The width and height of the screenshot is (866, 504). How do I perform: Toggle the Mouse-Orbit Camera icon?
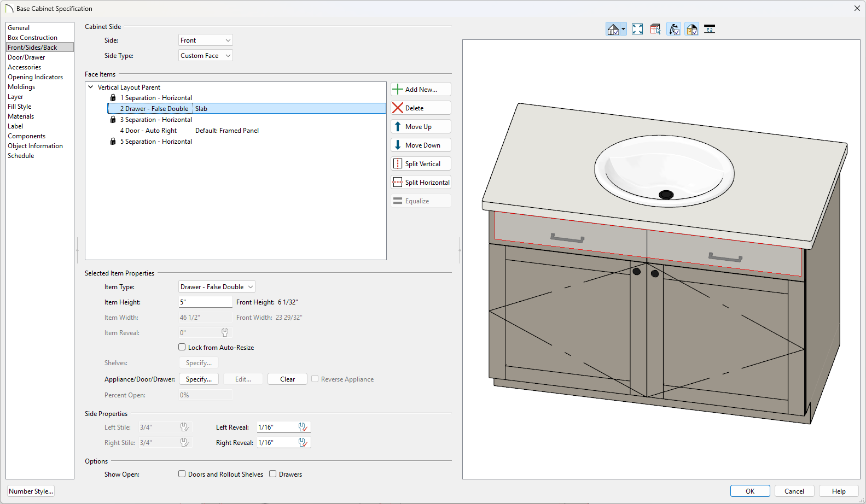(674, 29)
